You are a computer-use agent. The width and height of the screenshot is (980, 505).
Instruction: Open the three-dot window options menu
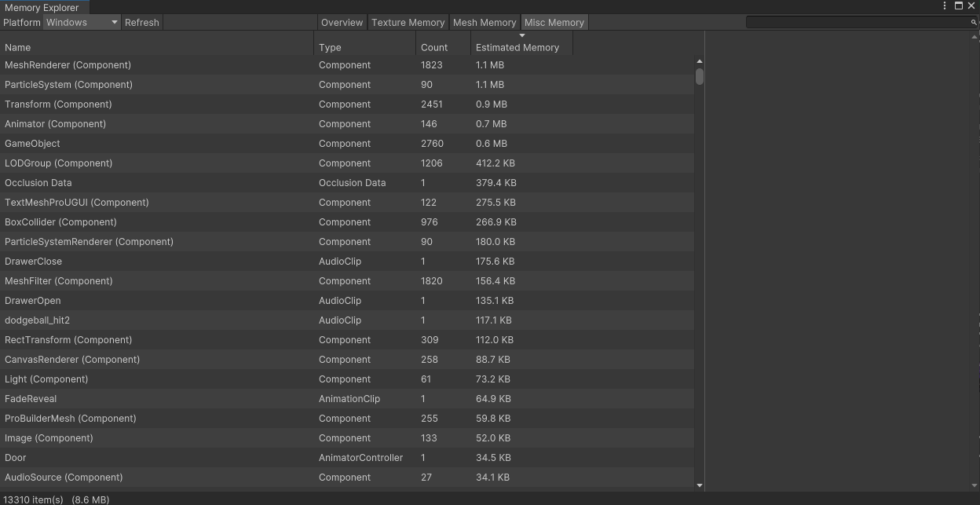944,5
